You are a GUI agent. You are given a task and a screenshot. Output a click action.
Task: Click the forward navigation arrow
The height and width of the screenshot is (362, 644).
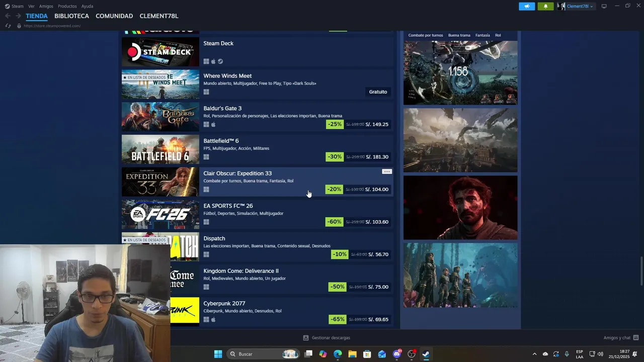point(18,16)
